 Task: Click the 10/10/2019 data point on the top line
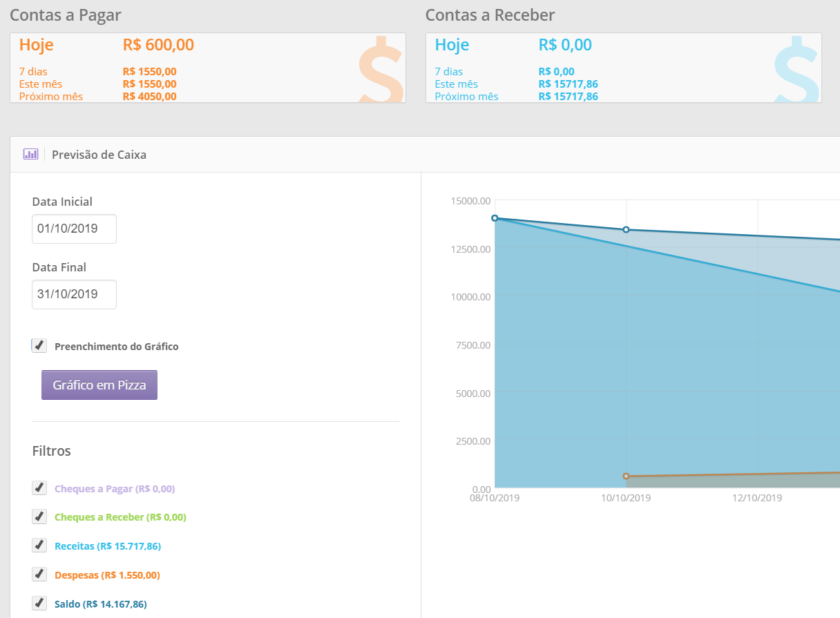pyautogui.click(x=626, y=230)
